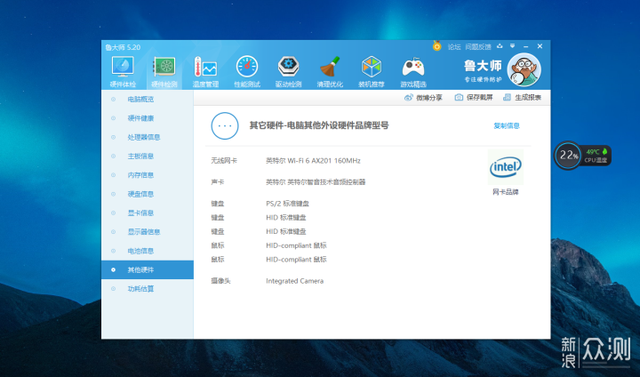Click 微博分享 share button
This screenshot has width=640, height=377.
pos(423,98)
